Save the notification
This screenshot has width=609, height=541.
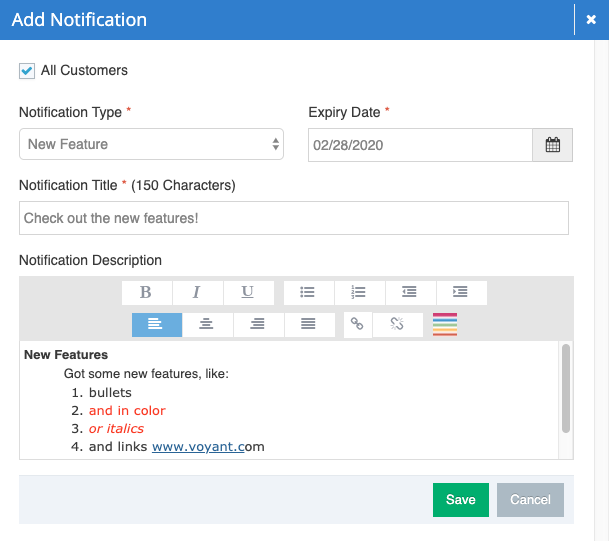click(x=460, y=500)
